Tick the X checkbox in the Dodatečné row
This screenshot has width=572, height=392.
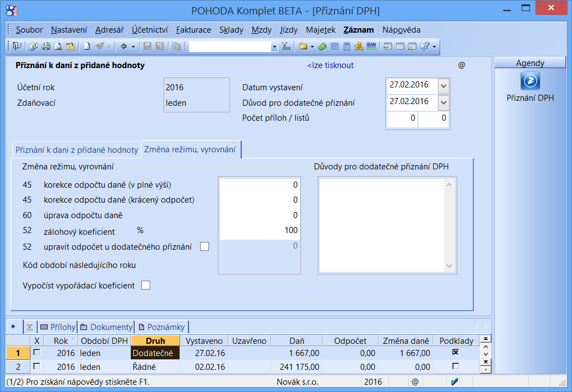point(37,353)
